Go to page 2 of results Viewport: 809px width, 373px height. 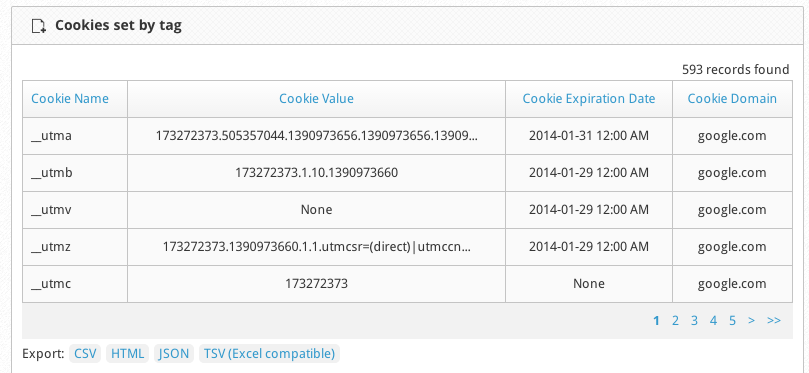click(x=675, y=320)
